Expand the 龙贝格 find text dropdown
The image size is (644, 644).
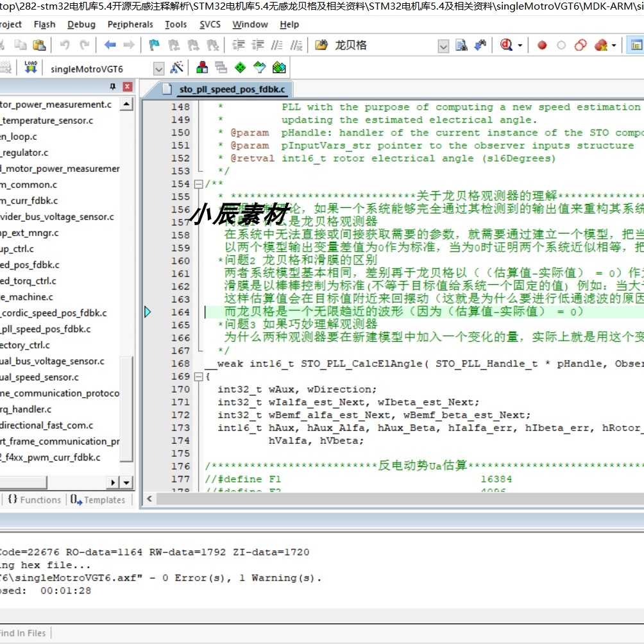point(443,46)
